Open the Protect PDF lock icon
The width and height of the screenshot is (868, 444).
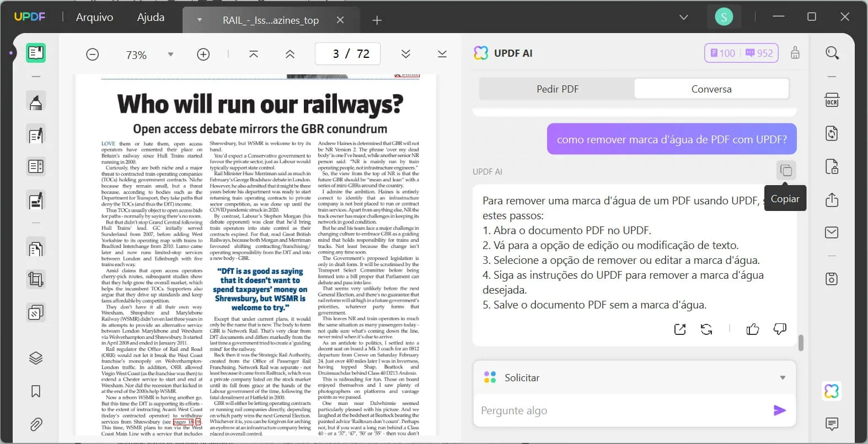(832, 166)
